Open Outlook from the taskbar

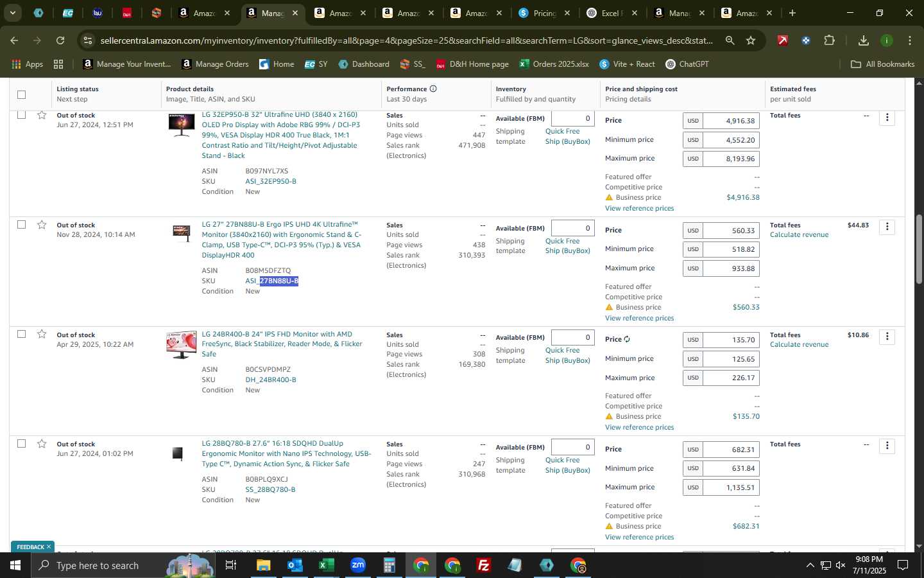pos(295,565)
